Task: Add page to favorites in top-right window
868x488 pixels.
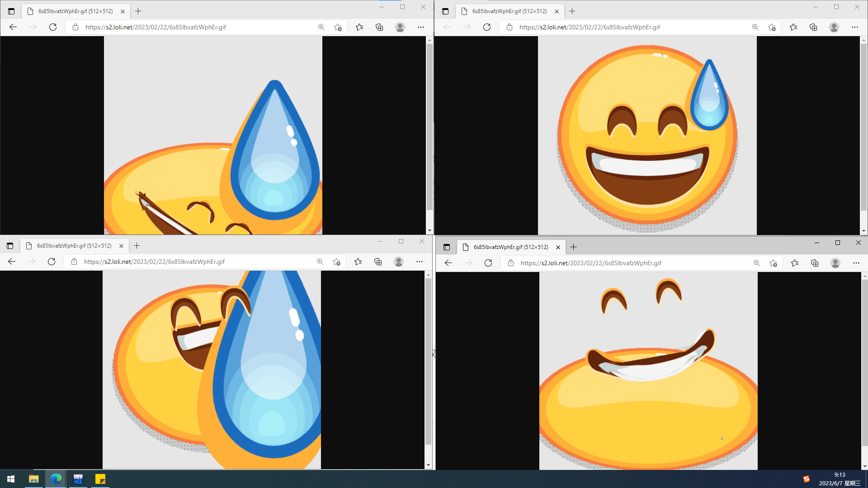Action: coord(772,27)
